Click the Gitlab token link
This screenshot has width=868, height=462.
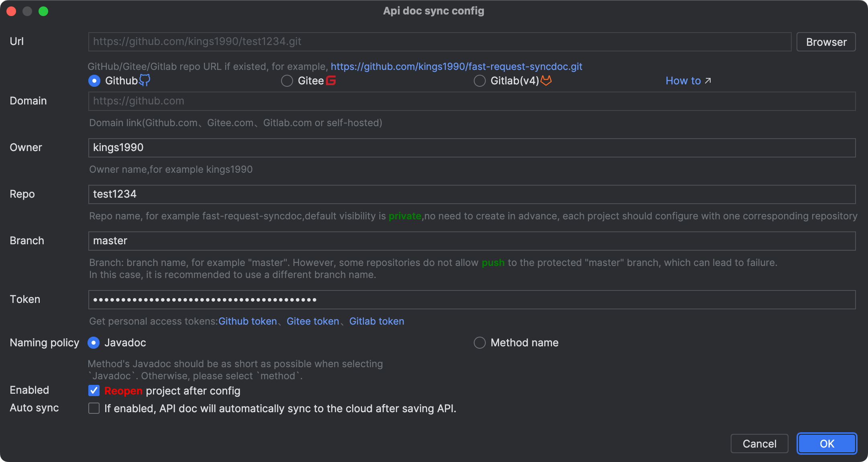377,321
